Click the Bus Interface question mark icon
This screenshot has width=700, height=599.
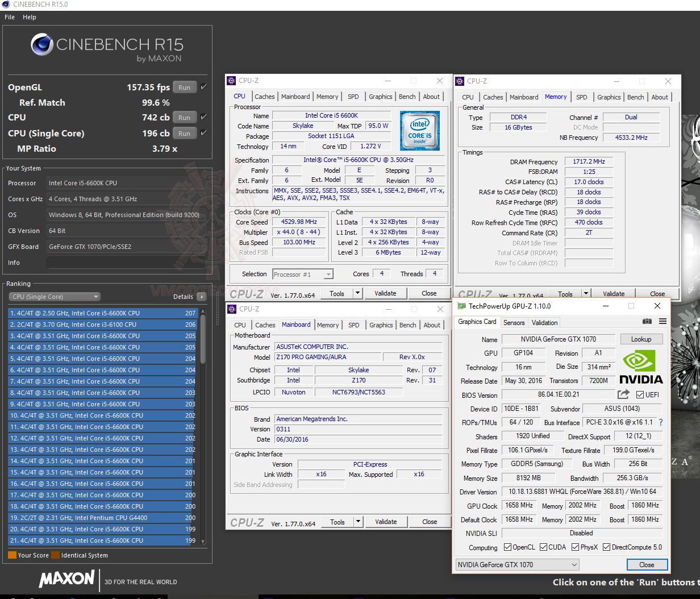661,422
